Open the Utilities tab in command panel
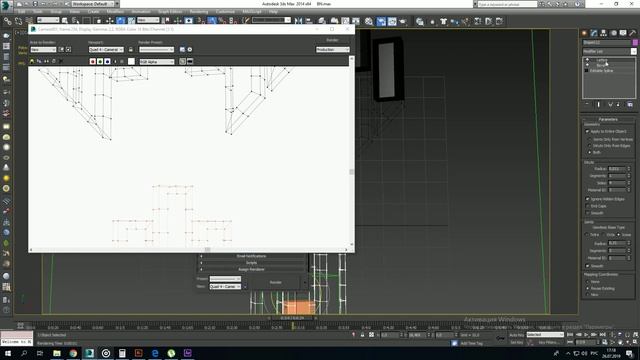 tap(633, 33)
